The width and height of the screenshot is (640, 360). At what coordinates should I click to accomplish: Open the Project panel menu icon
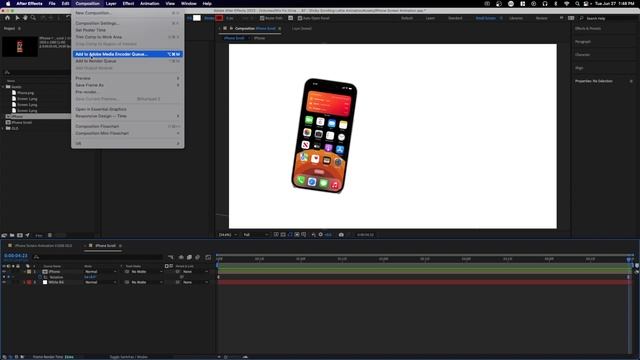click(x=19, y=29)
